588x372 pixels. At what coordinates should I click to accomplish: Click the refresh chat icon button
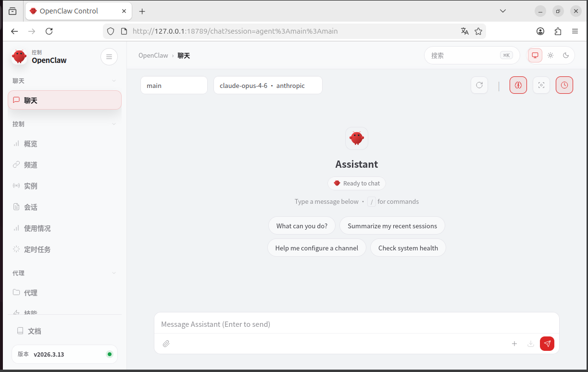click(x=479, y=85)
